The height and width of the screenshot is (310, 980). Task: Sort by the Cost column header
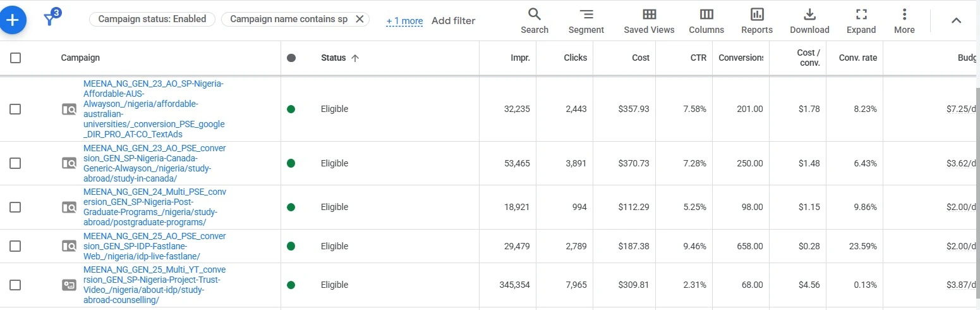641,58
